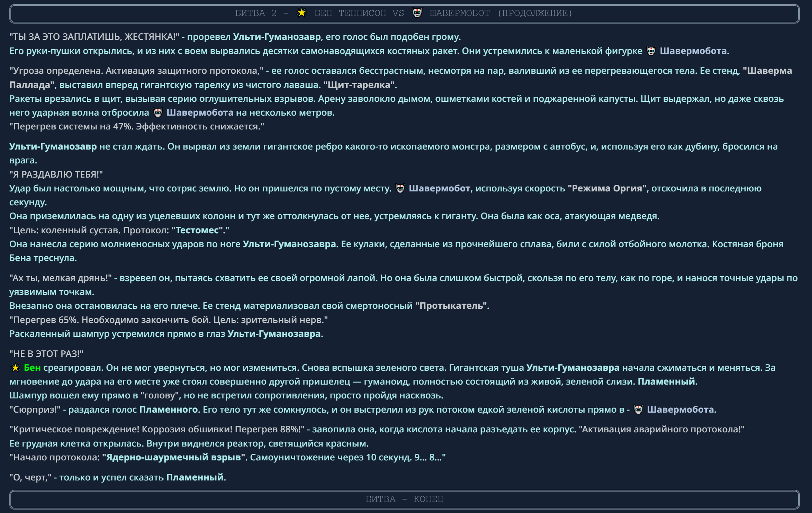Click the robot icon after "кислоты прямо в -"
Screen dimensions: 812x513
pyautogui.click(x=638, y=409)
